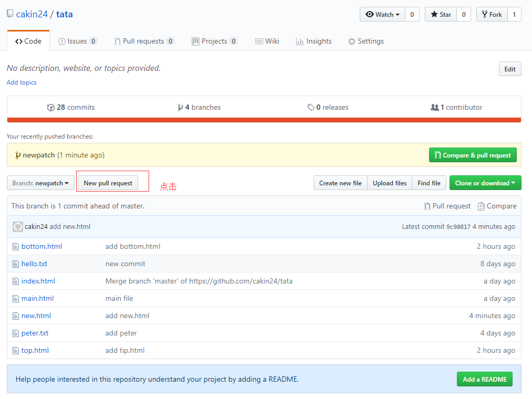
Task: Open the 'add peter' commit message
Action: (121, 333)
